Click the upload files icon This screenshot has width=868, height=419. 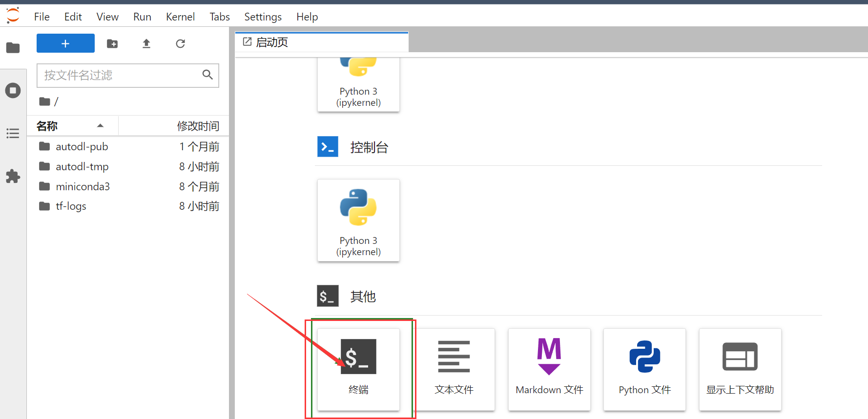146,44
